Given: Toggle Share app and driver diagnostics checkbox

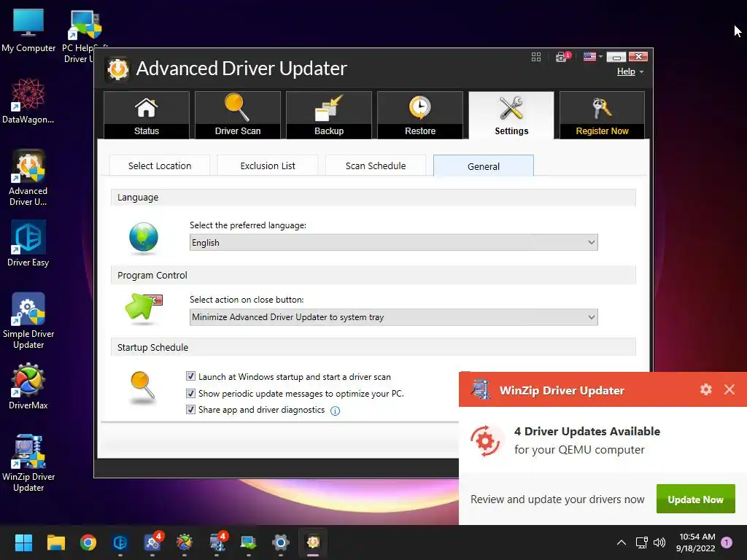Looking at the screenshot, I should [x=190, y=410].
